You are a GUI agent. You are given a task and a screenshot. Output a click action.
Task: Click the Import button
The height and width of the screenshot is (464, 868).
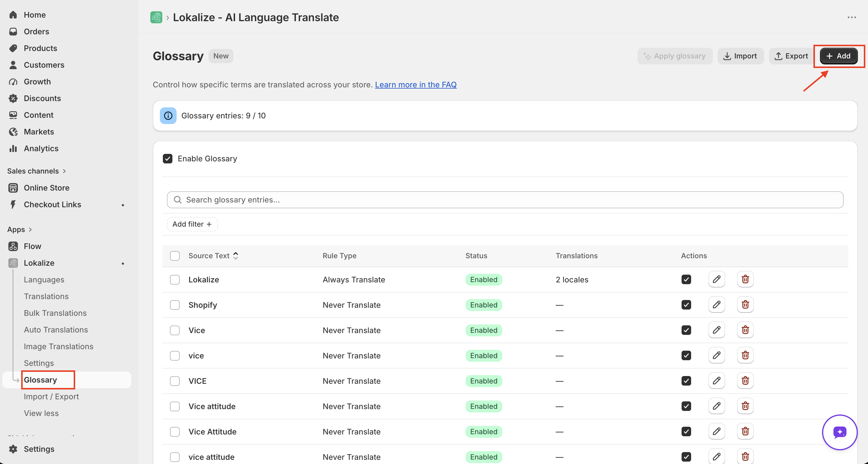tap(740, 56)
